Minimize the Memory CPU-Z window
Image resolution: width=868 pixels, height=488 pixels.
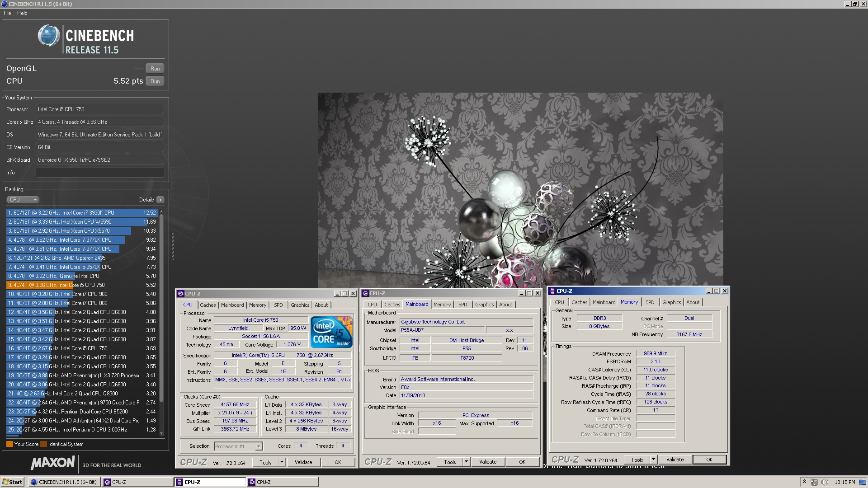click(709, 291)
